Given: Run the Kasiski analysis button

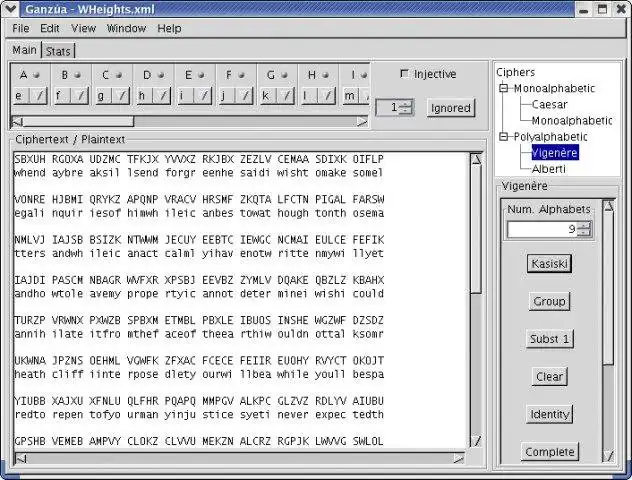Looking at the screenshot, I should tap(549, 264).
